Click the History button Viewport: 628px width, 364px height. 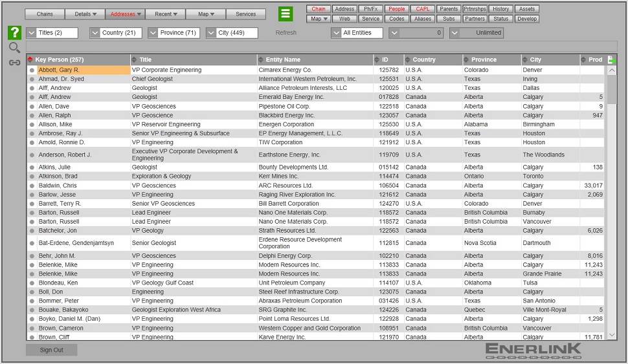500,9
